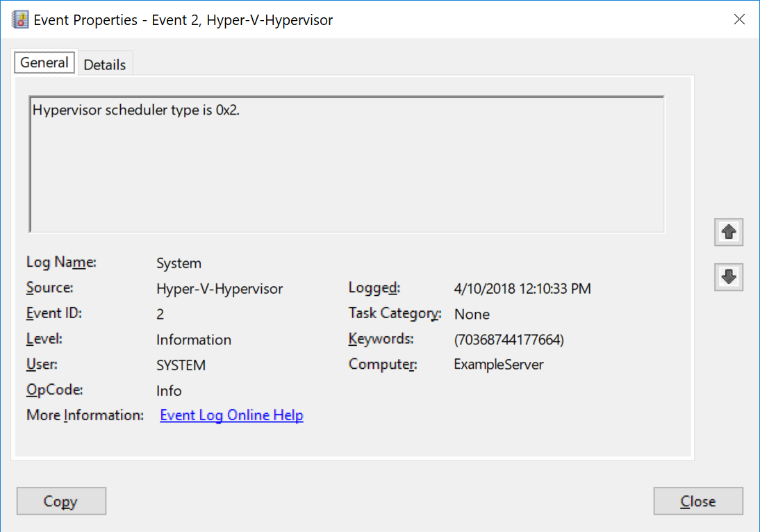Click the Event ID value 2
The image size is (760, 532).
click(x=160, y=313)
